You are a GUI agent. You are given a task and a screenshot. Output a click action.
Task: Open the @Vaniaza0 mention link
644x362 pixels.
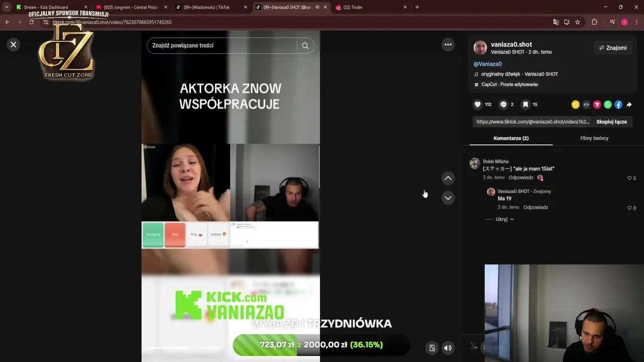tap(488, 64)
